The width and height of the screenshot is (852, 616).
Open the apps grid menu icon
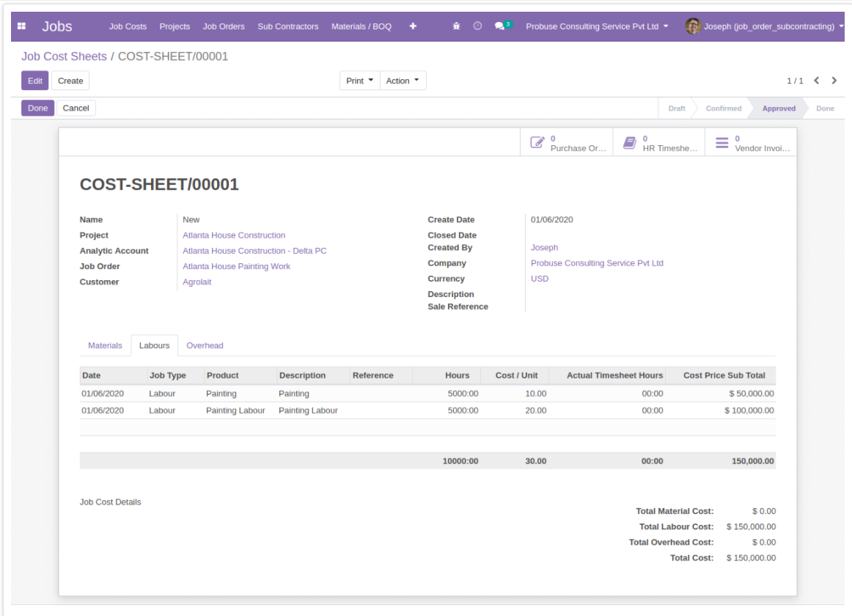click(21, 26)
